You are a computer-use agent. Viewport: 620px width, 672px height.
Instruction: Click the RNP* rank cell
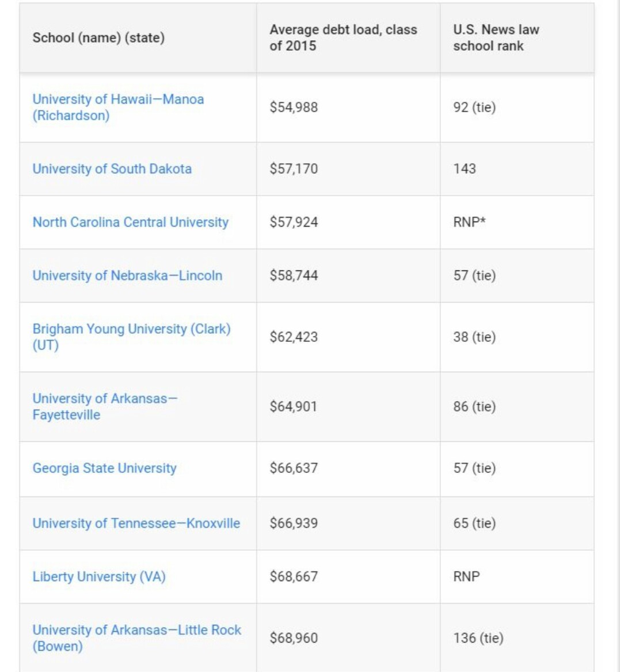coord(469,222)
